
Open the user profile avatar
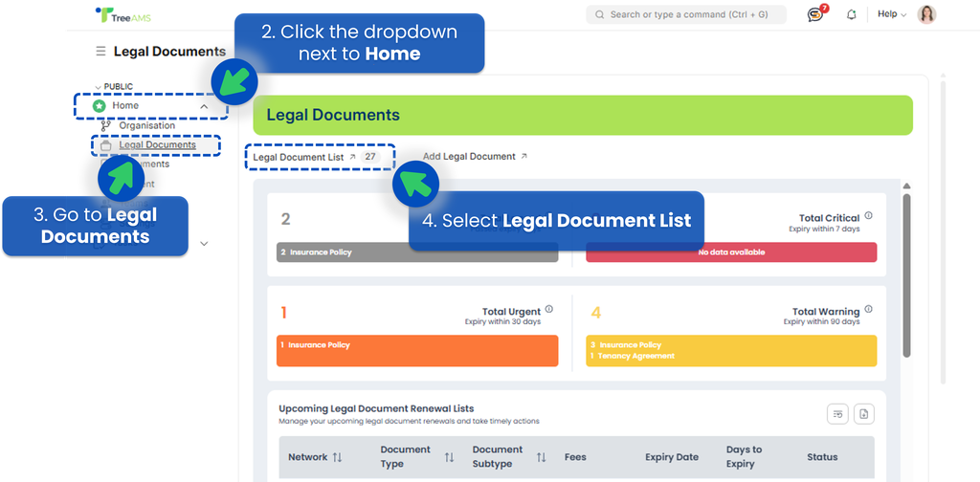[926, 14]
